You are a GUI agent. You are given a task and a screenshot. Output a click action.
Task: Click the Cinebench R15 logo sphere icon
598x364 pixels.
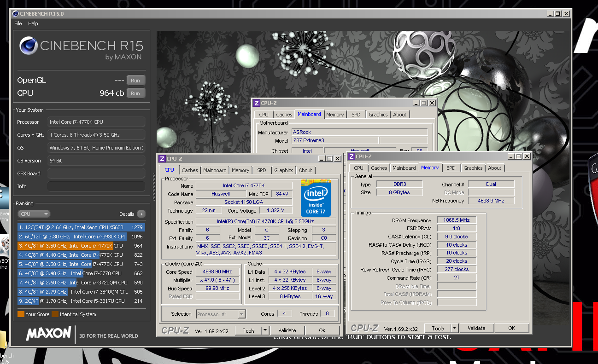(29, 46)
